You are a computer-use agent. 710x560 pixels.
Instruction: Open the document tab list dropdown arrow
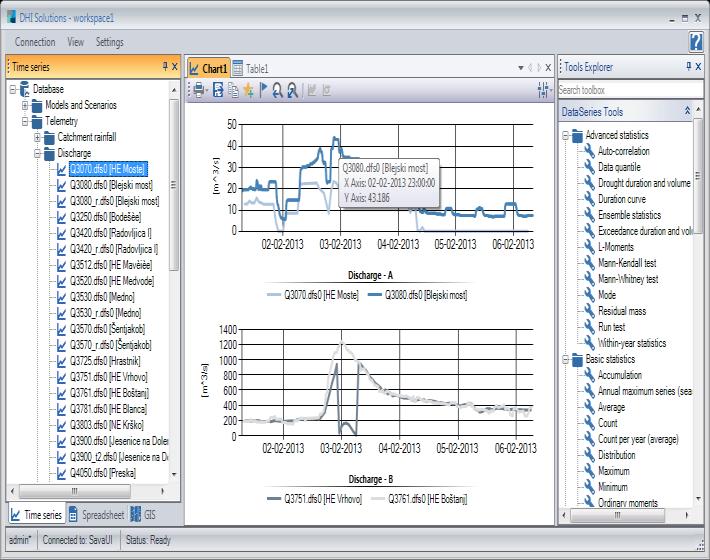[521, 68]
